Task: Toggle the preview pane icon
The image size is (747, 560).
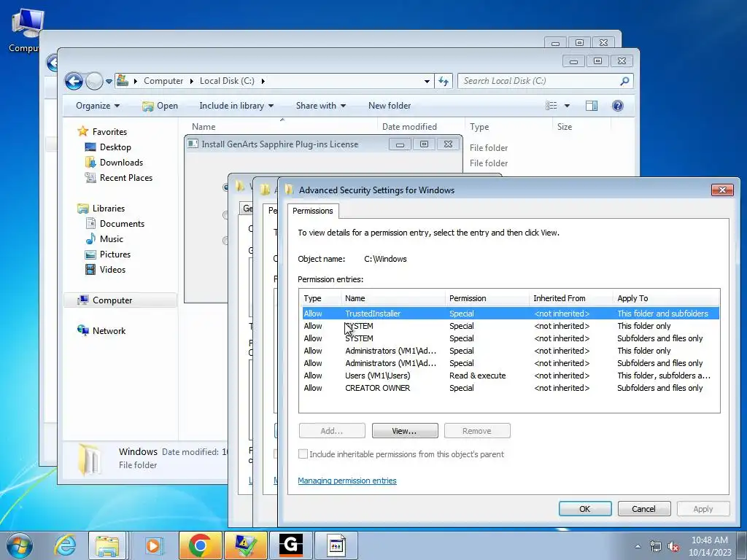Action: click(x=592, y=106)
